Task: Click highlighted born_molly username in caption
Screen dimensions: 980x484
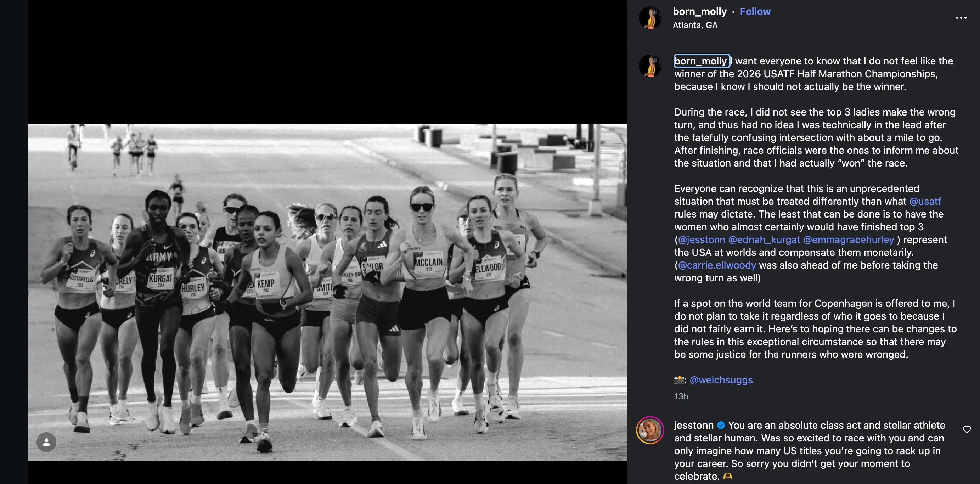Action: (x=701, y=61)
